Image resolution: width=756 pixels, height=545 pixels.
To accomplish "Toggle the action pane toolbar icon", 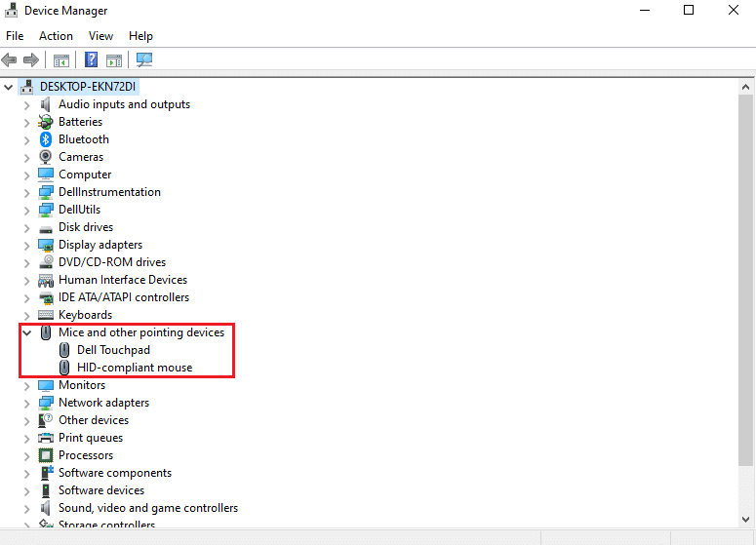I will 114,60.
